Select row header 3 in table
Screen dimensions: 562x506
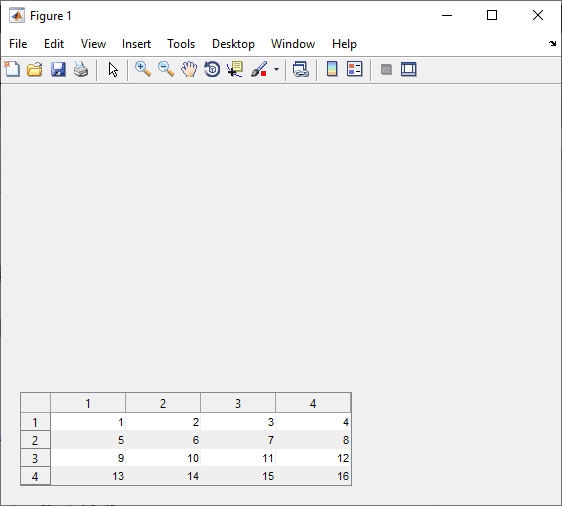coord(35,458)
